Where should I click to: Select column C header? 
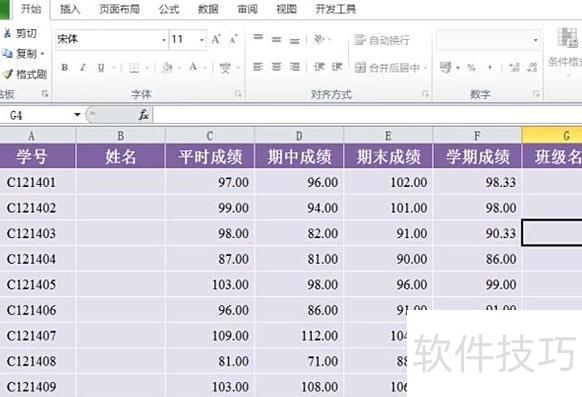tap(210, 136)
